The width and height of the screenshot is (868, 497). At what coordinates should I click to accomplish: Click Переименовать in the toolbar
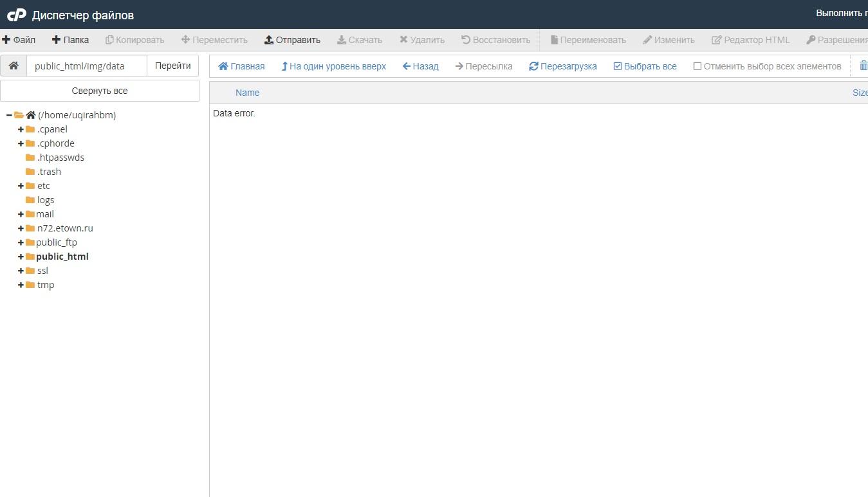coord(588,40)
